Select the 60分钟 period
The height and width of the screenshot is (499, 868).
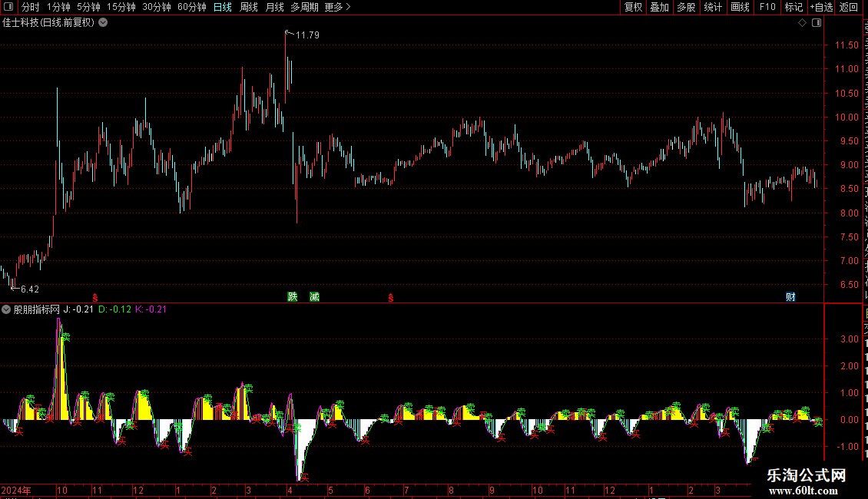coord(192,7)
